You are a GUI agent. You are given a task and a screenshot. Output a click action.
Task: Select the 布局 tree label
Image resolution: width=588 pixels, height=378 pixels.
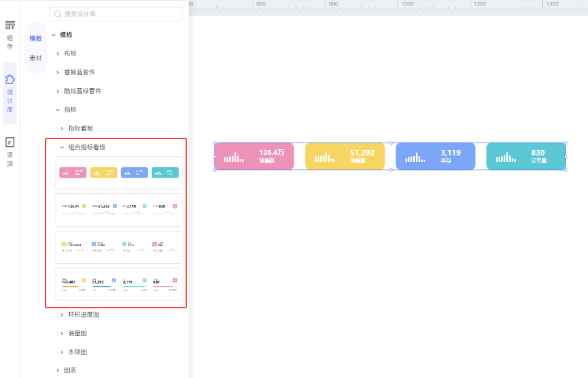click(70, 53)
